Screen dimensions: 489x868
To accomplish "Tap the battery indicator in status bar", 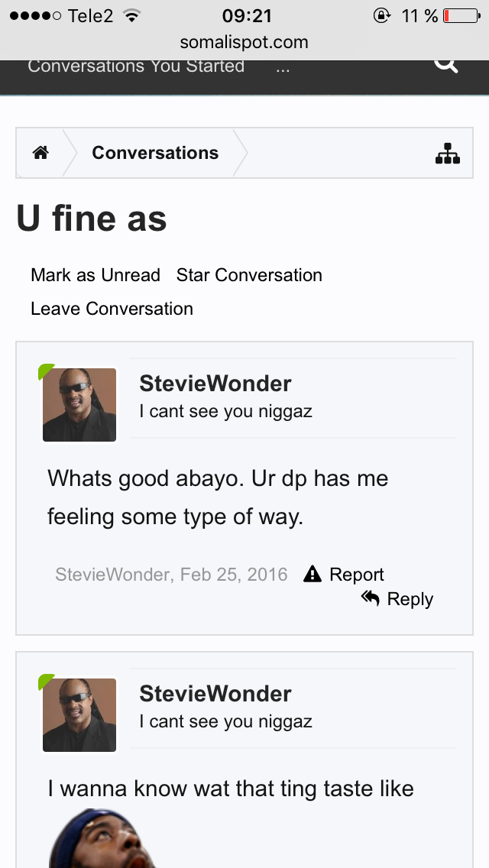I will pyautogui.click(x=461, y=16).
